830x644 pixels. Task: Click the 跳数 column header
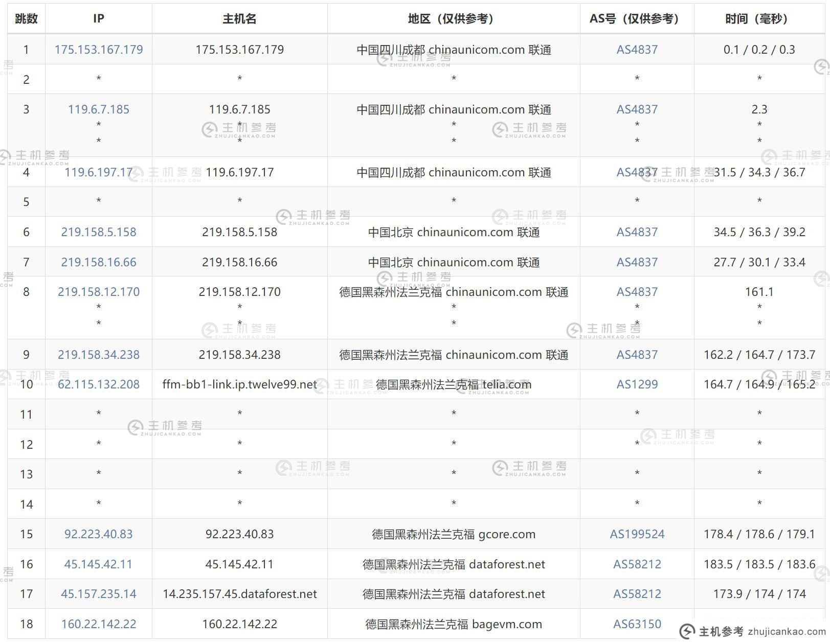(x=27, y=19)
